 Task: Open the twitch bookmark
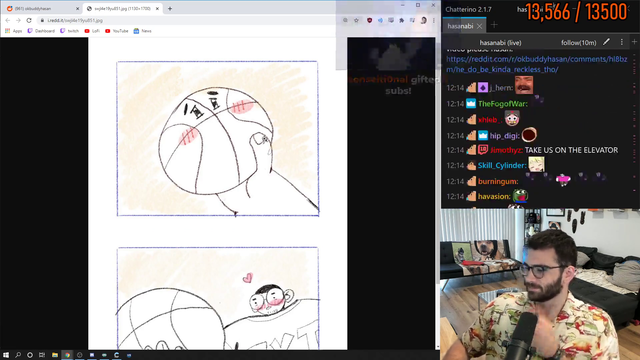coord(69,31)
